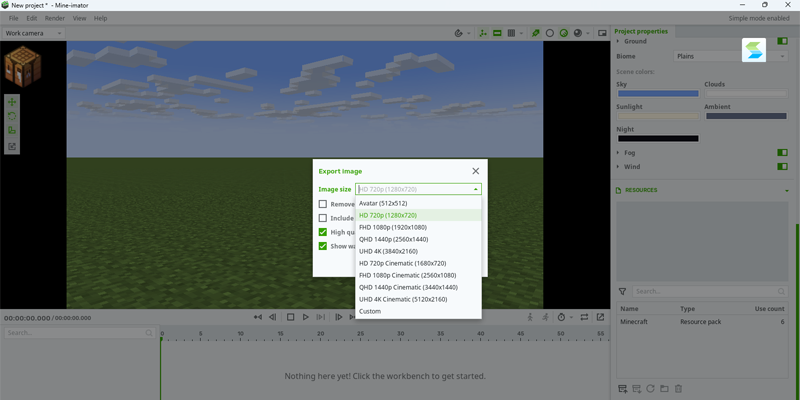The width and height of the screenshot is (800, 400).
Task: Toggle the striped grid overlay icon in the view toolbar
Action: (511, 33)
